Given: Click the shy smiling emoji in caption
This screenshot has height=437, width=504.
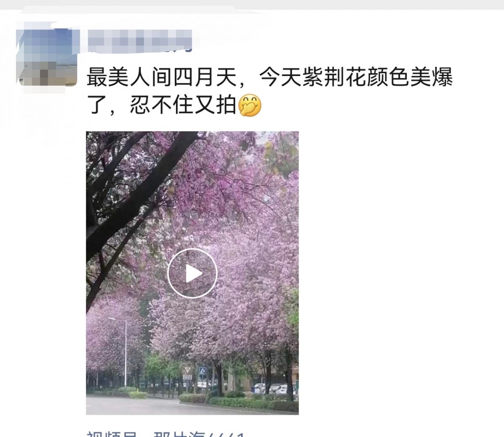Looking at the screenshot, I should click(250, 105).
